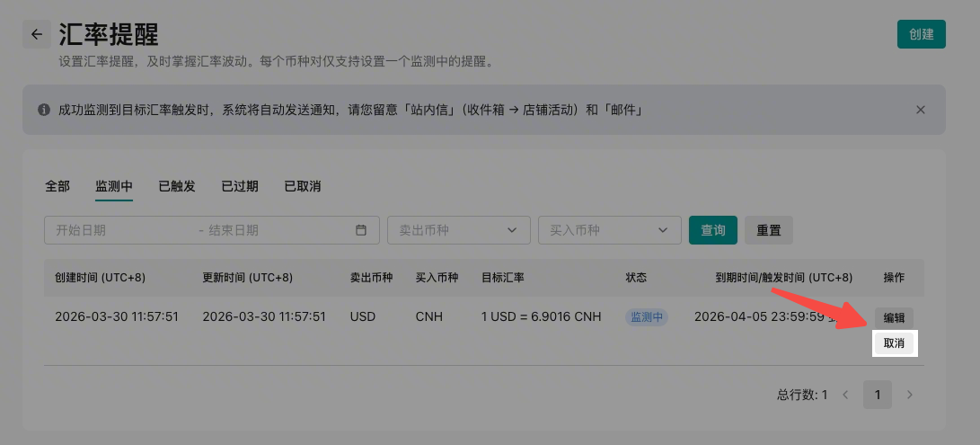Expand the 卖出币种 dropdown
The width and height of the screenshot is (980, 445).
click(458, 230)
